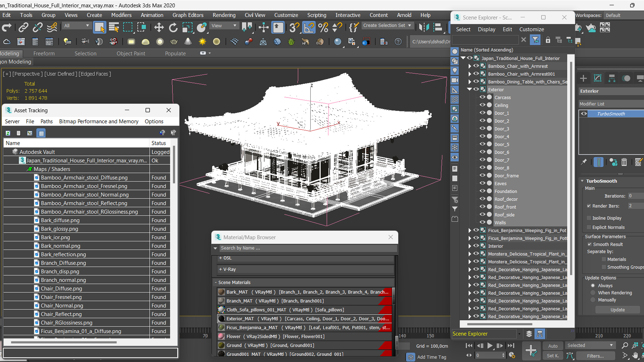Go to the start frame
Viewport: 644px width, 362px height.
[469, 346]
